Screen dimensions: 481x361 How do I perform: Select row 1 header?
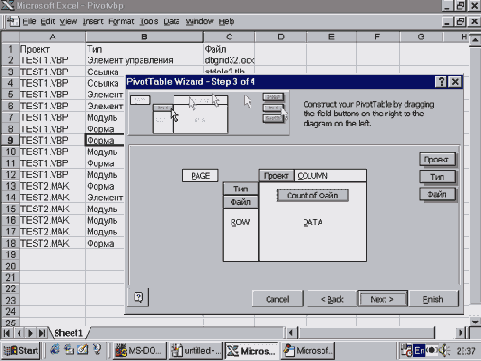pos(10,49)
